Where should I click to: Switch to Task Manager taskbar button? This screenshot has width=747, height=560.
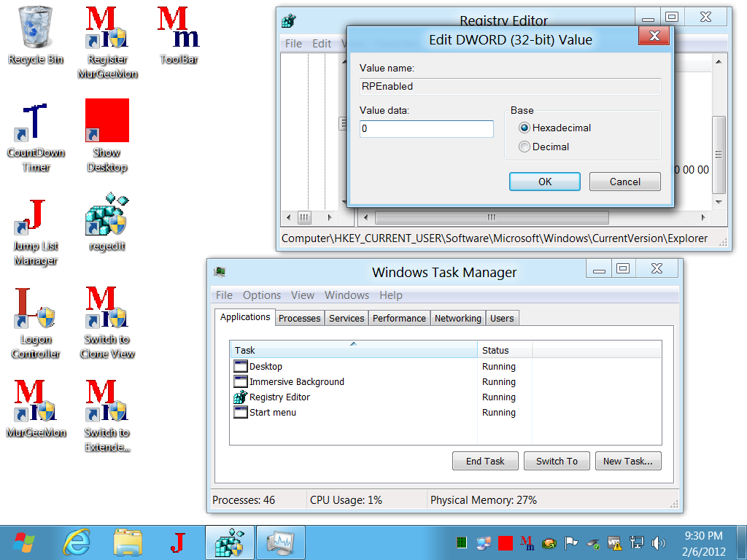281,542
